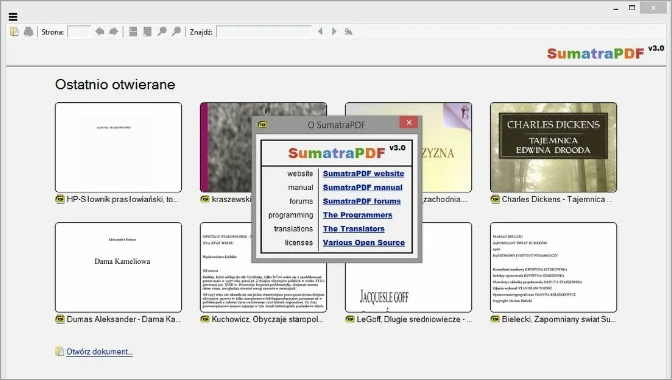Screen dimensions: 672x380
Task: Click the zoom in magnifier icon
Action: tap(176, 32)
